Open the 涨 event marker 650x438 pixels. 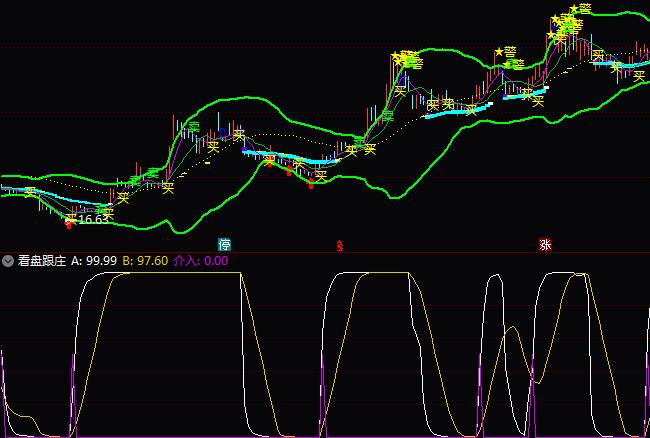click(x=545, y=244)
